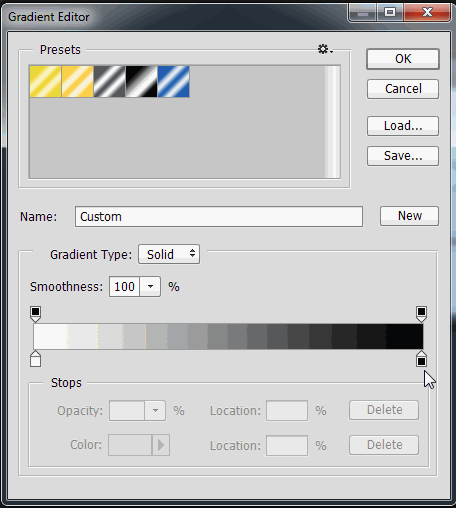Select the black color stop at right end
The image size is (456, 508).
(x=422, y=358)
